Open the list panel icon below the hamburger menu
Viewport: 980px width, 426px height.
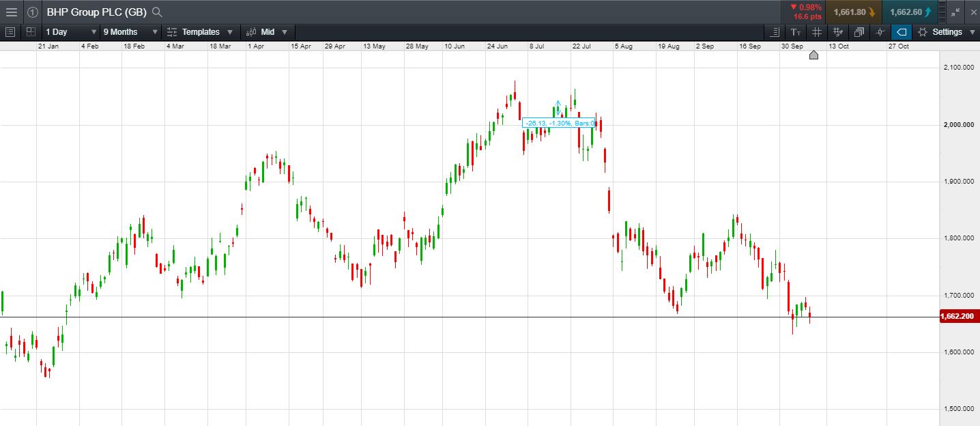(10, 31)
